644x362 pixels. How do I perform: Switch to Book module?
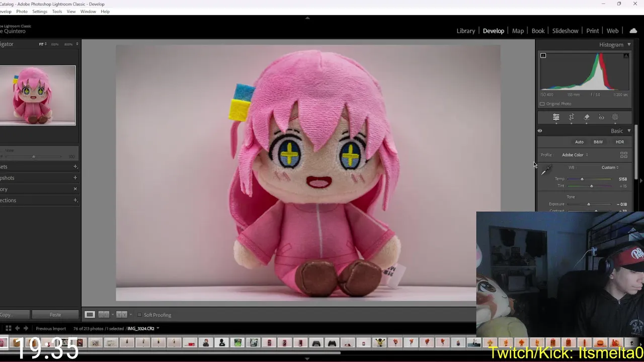point(538,31)
